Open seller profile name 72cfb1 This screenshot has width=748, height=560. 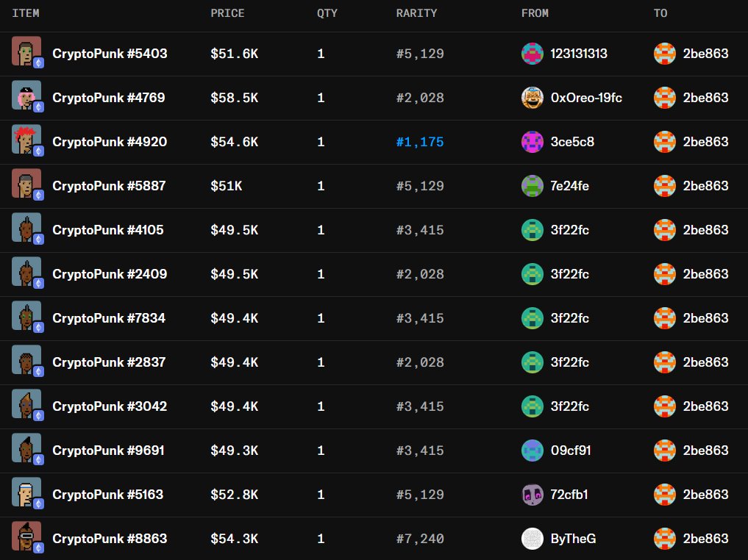coord(569,495)
